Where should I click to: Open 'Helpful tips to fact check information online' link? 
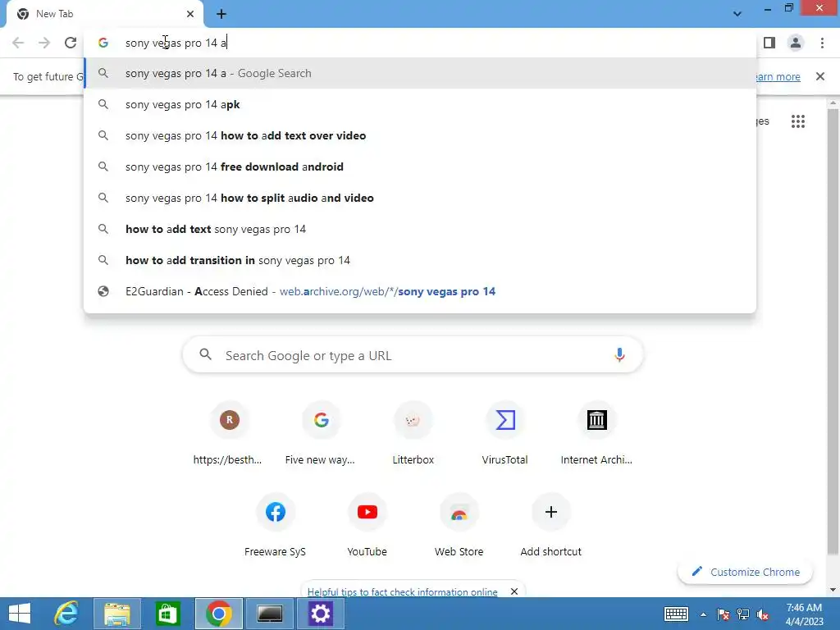[402, 592]
